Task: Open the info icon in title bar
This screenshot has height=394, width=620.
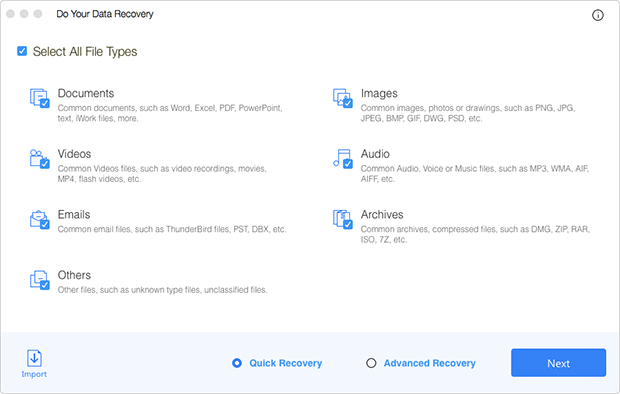Action: pyautogui.click(x=597, y=15)
